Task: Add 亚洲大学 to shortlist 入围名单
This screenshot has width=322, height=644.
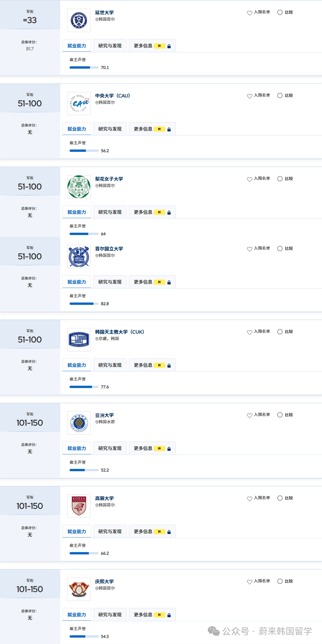Action: 258,415
